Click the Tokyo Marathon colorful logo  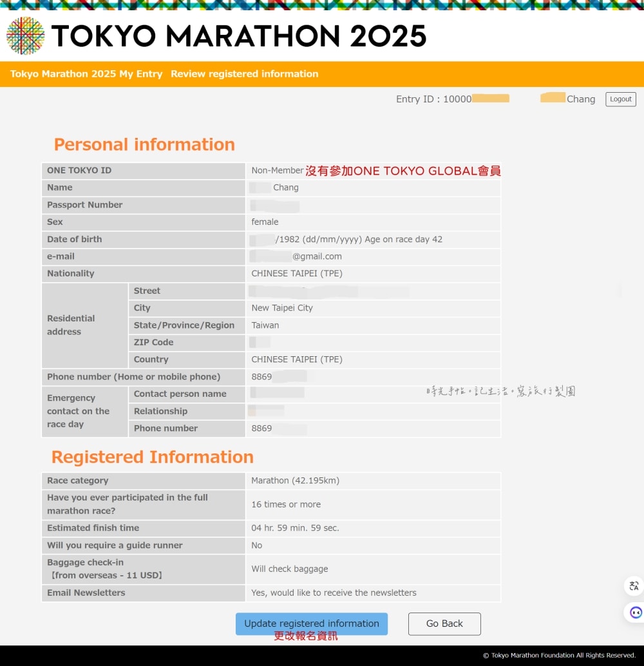point(26,35)
